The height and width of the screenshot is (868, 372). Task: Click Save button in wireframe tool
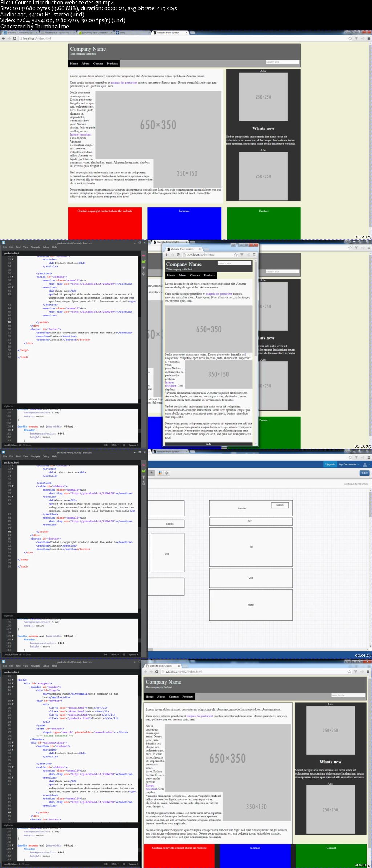pos(364,473)
